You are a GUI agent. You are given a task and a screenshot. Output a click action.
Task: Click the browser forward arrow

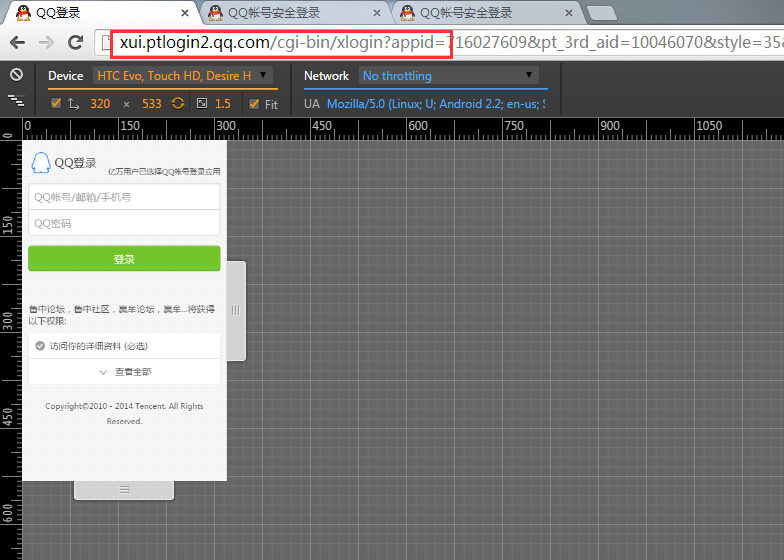pyautogui.click(x=46, y=42)
